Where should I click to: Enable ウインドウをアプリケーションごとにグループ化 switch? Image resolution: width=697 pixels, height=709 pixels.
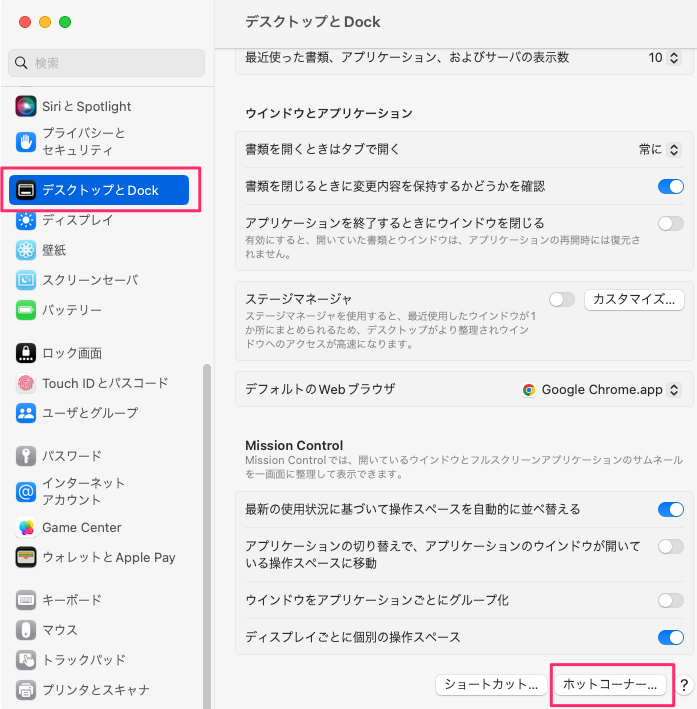[x=671, y=600]
